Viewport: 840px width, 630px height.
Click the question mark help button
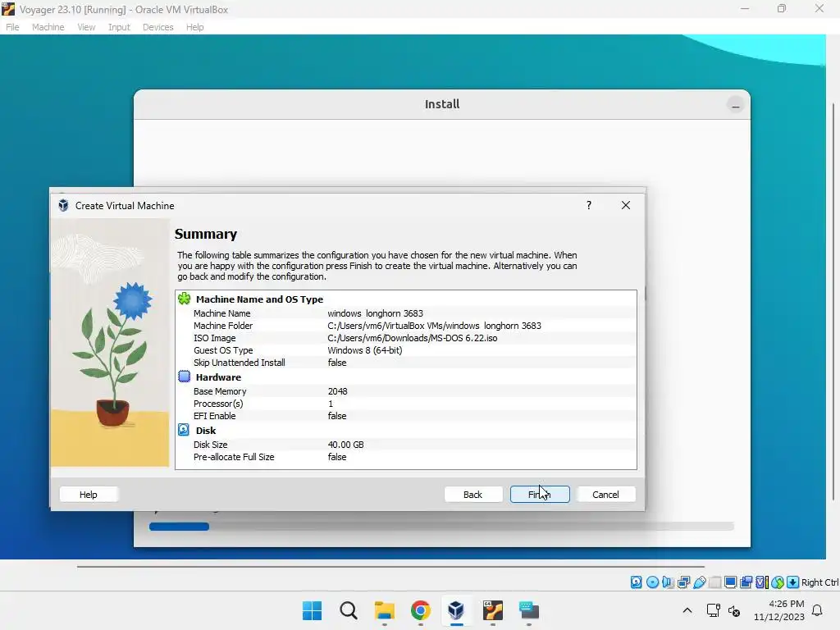[x=589, y=205]
